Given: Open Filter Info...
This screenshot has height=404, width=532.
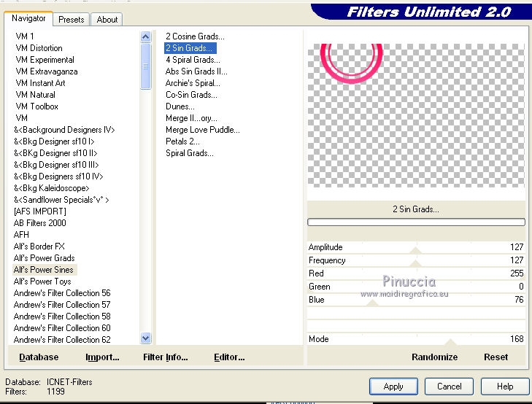Looking at the screenshot, I should pyautogui.click(x=165, y=357).
